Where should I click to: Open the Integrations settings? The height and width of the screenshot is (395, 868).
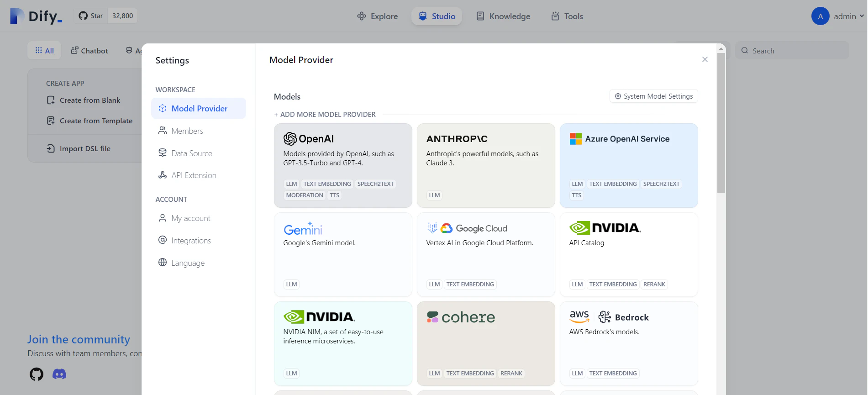pos(199,240)
